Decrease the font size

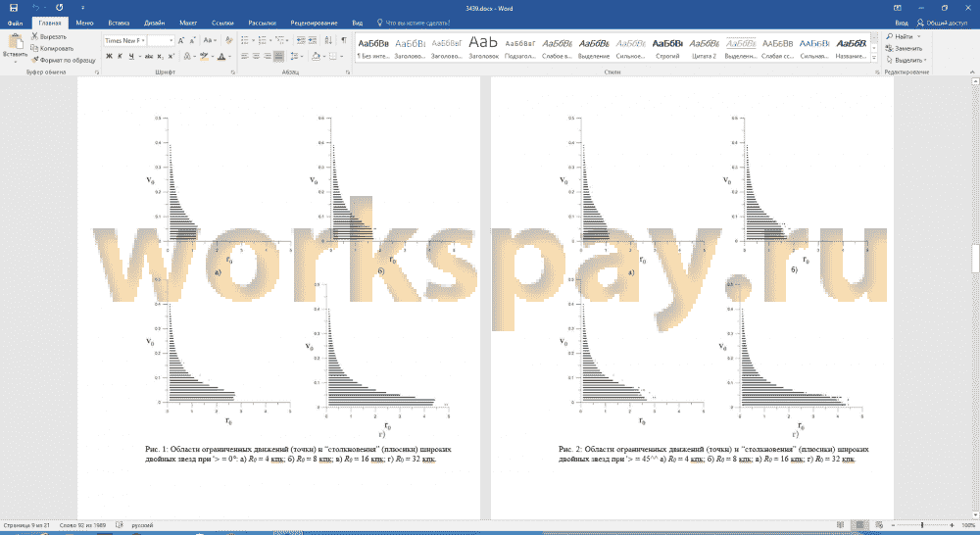click(x=192, y=40)
